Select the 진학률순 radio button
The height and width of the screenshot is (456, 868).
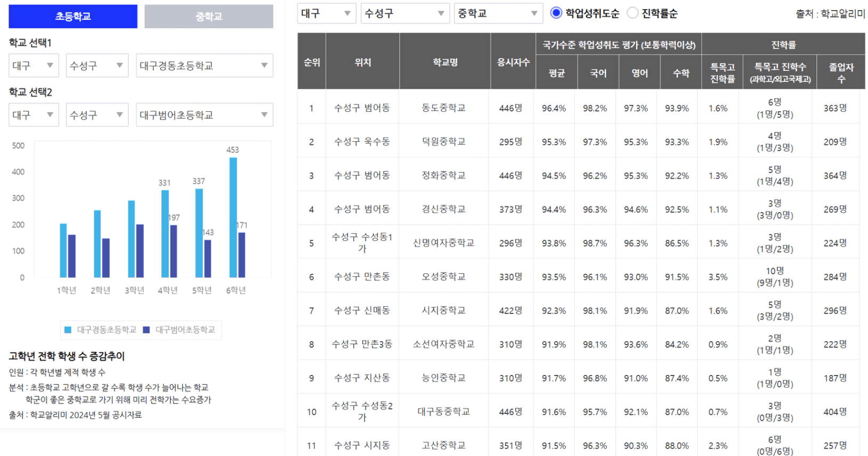[632, 13]
